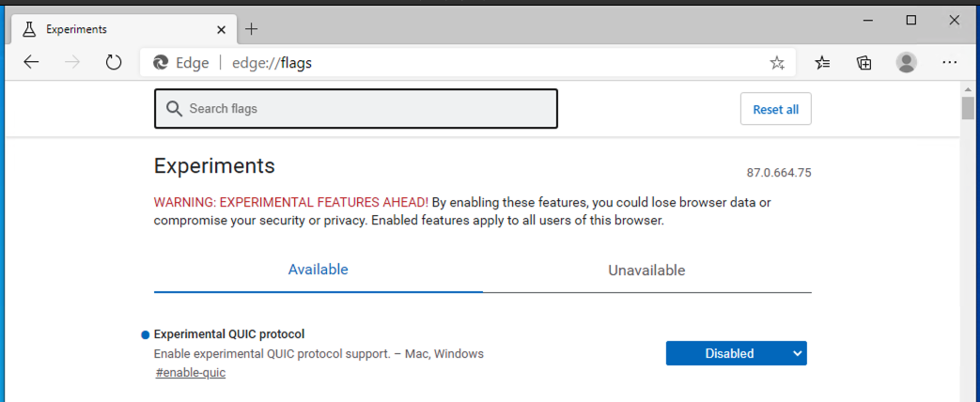Open Settings and more ellipsis menu

click(949, 63)
